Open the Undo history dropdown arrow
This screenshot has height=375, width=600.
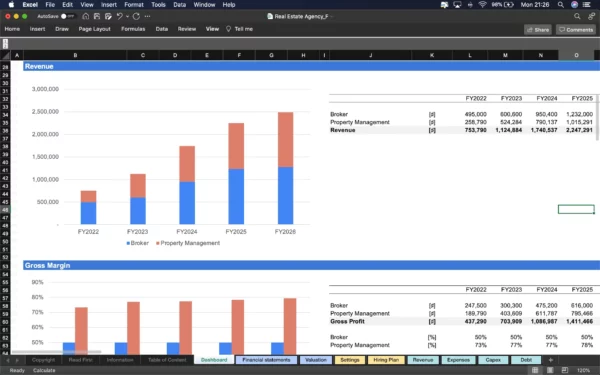(127, 16)
